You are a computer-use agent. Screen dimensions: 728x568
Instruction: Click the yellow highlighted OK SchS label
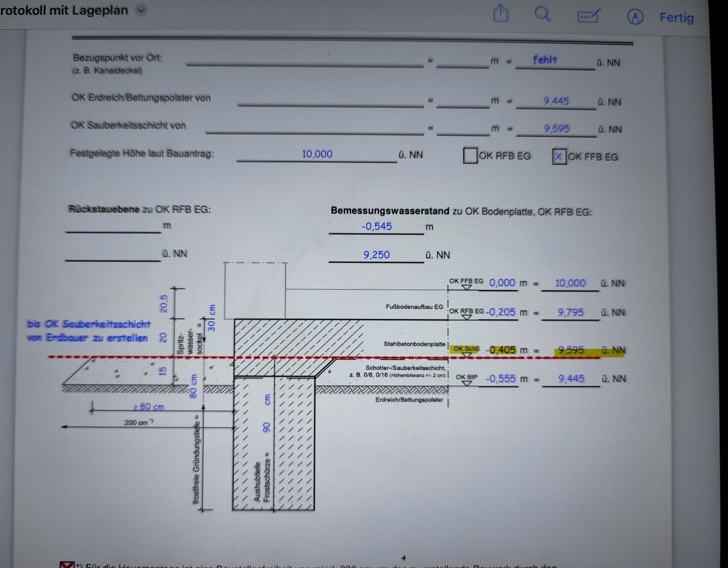[466, 349]
